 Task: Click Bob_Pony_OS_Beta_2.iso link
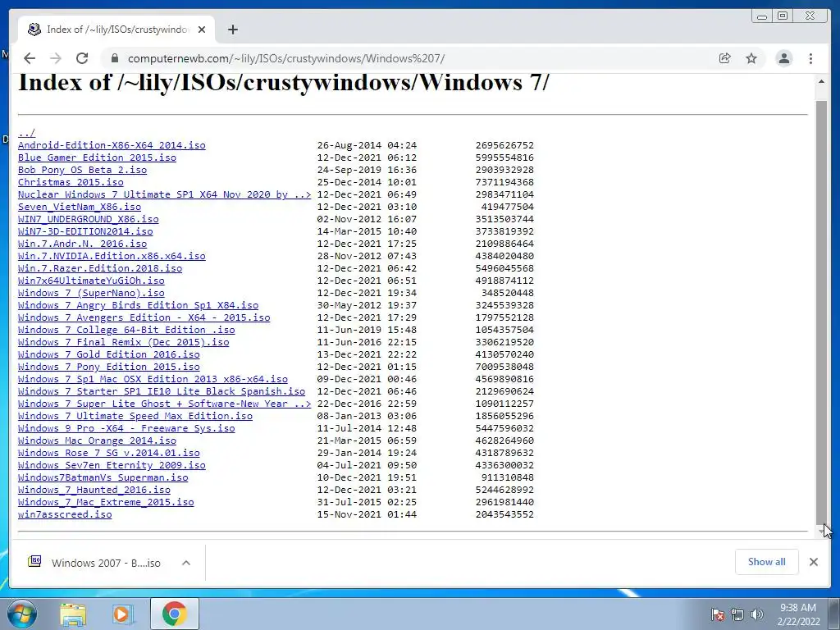tap(82, 170)
